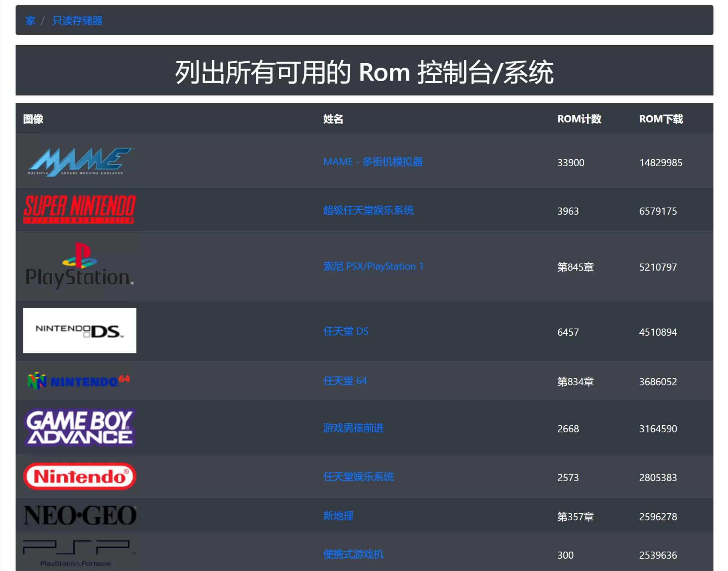Open the 超级任天堂娱乐系统 link
The image size is (728, 571).
coord(368,210)
